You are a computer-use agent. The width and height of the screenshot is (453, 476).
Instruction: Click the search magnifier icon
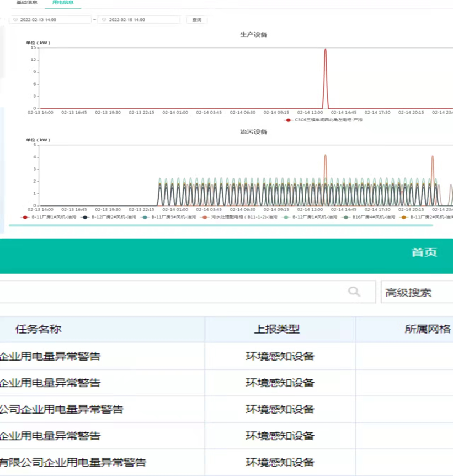point(354,292)
